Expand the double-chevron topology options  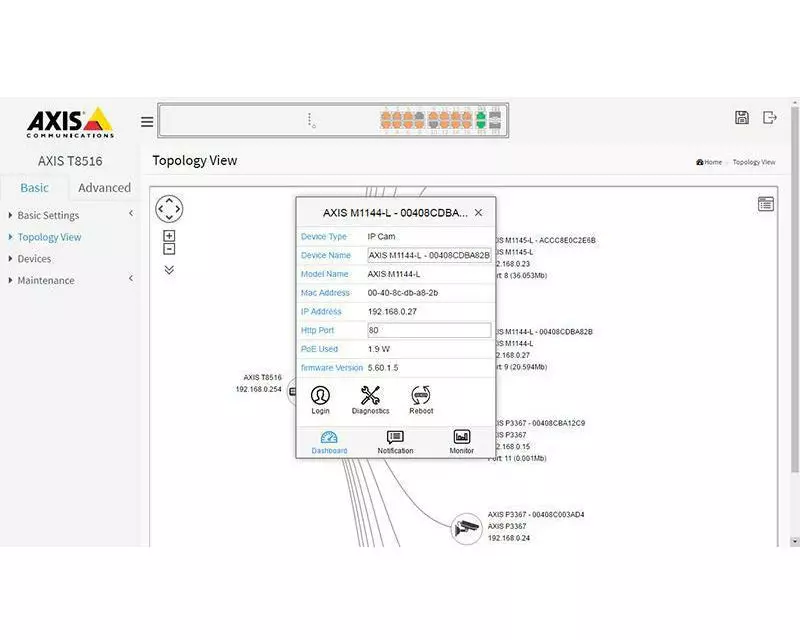(169, 270)
